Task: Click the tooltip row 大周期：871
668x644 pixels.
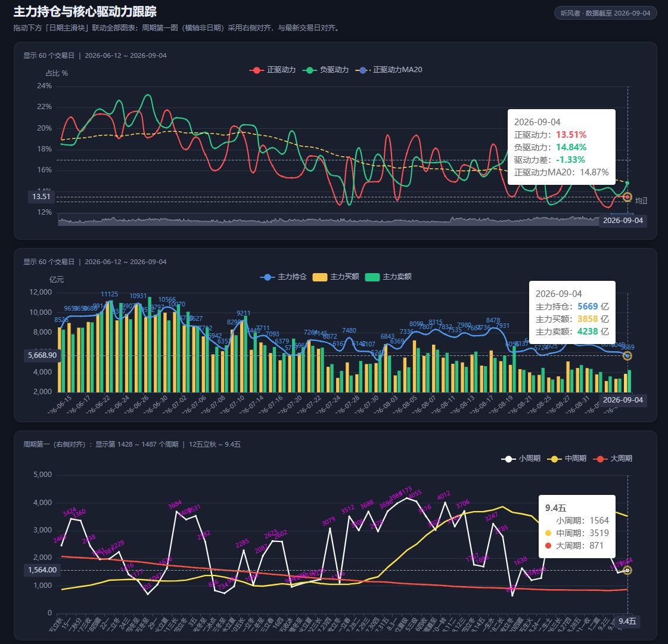Action: pyautogui.click(x=574, y=546)
